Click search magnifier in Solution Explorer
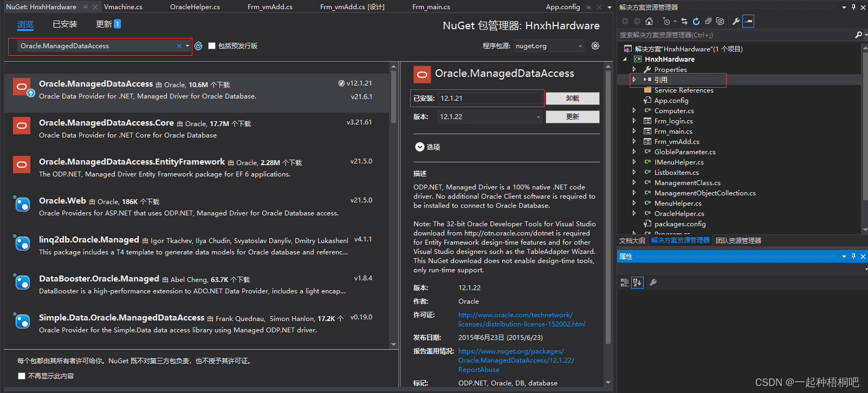This screenshot has height=393, width=868. point(858,35)
